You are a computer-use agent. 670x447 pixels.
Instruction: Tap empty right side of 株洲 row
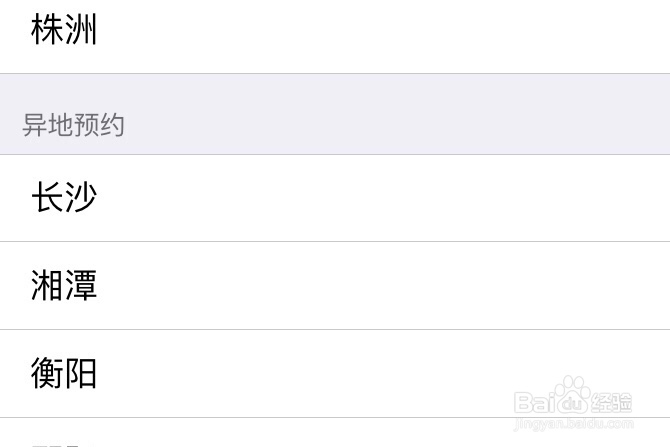pyautogui.click(x=450, y=30)
